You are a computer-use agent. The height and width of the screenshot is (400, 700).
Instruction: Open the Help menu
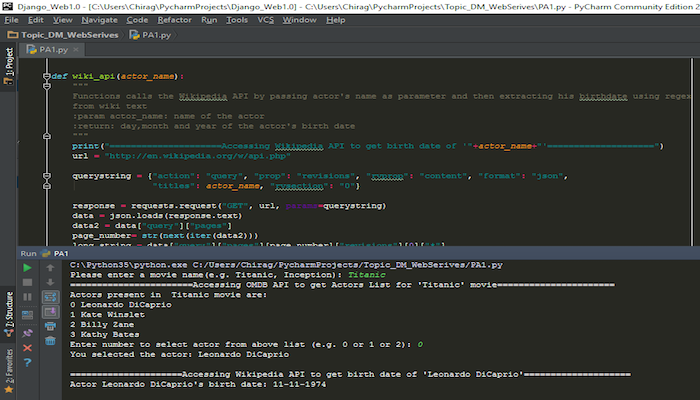point(335,20)
